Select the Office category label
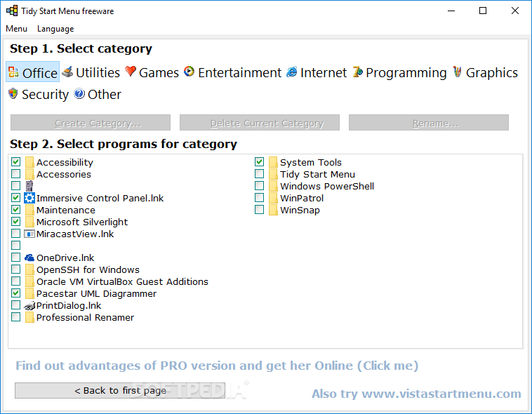Image resolution: width=532 pixels, height=414 pixels. [40, 73]
